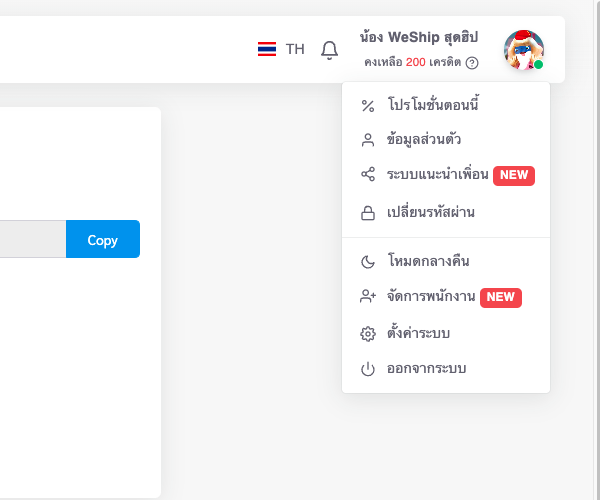The height and width of the screenshot is (500, 600).
Task: Select ข้อมูลส่วนตัว menu item
Action: [446, 140]
